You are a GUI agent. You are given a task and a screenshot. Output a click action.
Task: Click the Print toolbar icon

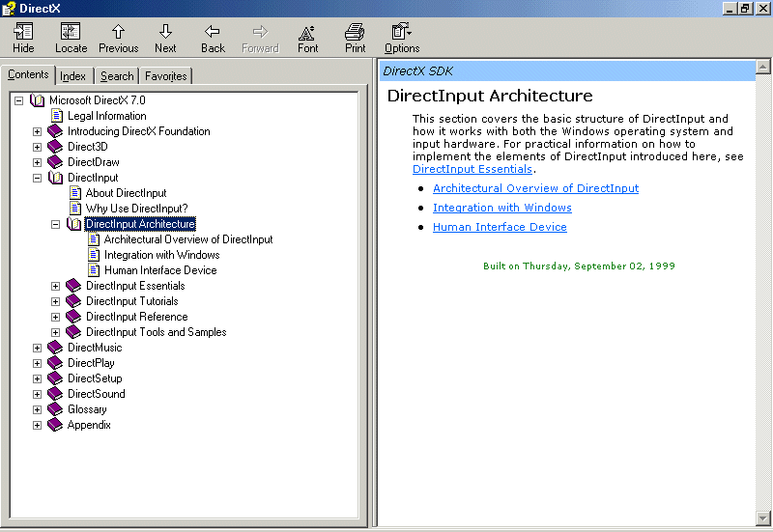355,32
